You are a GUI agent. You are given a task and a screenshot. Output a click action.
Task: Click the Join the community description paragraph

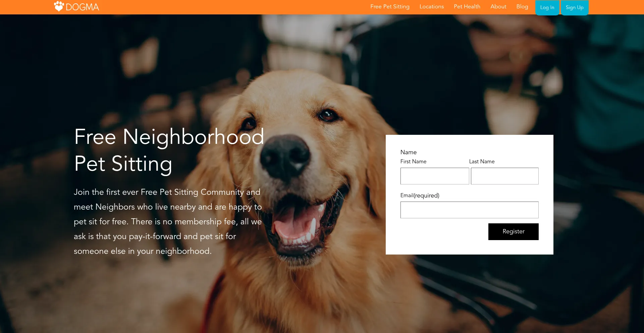click(168, 222)
